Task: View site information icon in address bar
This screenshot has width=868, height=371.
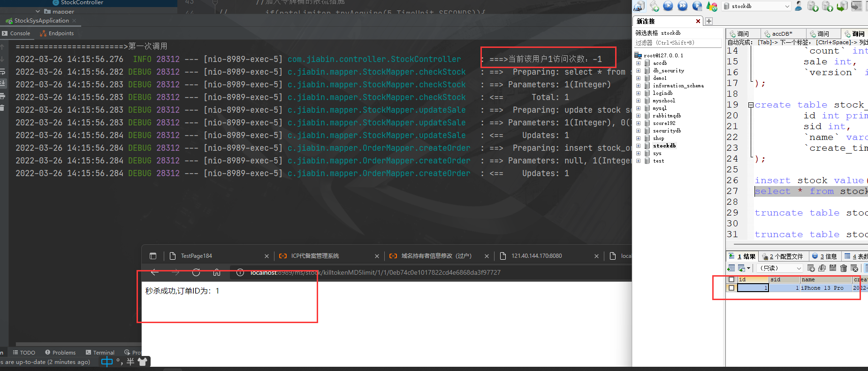Action: coord(240,272)
